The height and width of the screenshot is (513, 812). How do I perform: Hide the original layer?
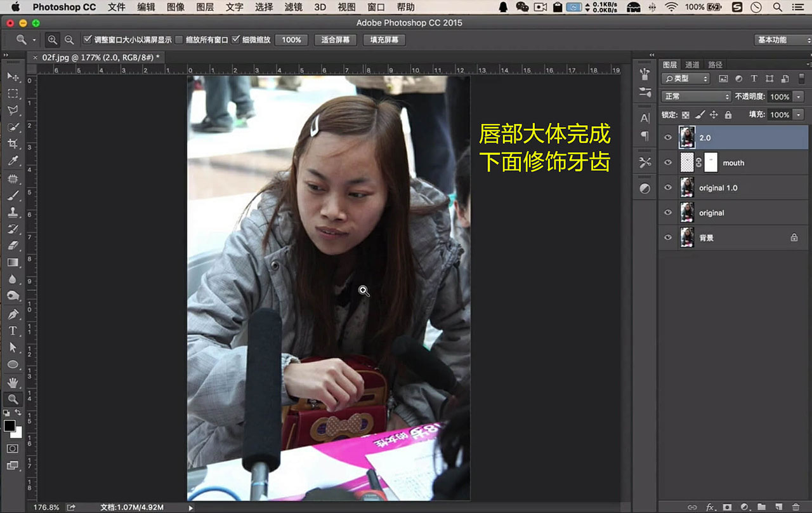667,213
